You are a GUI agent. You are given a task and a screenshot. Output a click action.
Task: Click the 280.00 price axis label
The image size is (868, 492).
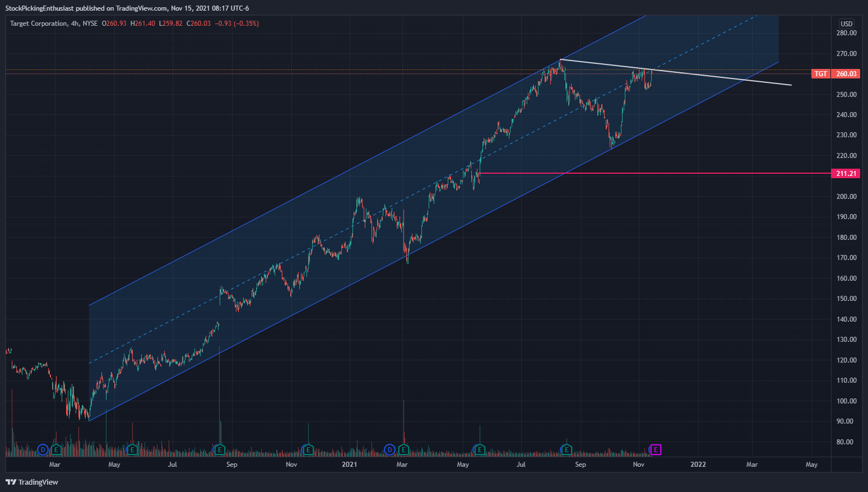(846, 33)
